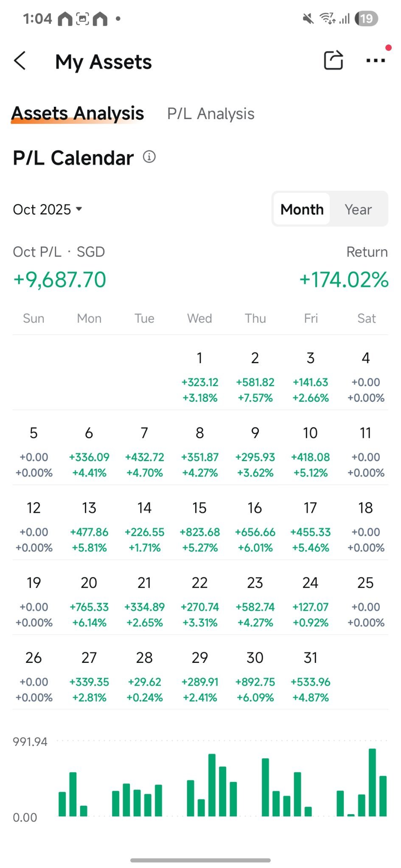This screenshot has height=868, width=401.
Task: Open the Oct 2025 month dropdown
Action: (48, 209)
